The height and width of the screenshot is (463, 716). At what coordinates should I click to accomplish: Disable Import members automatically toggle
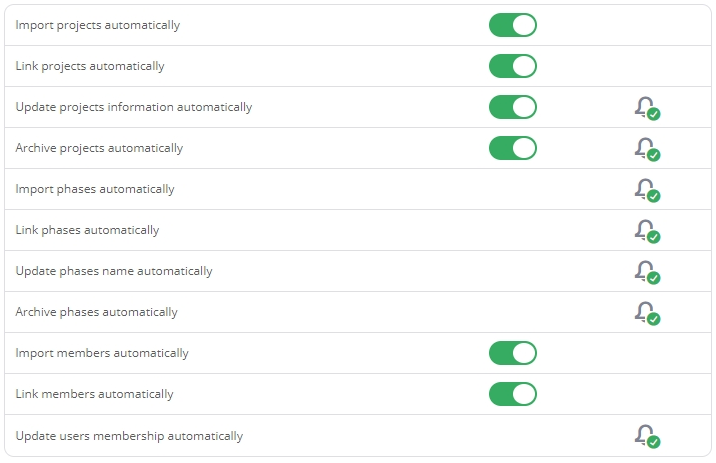[513, 353]
